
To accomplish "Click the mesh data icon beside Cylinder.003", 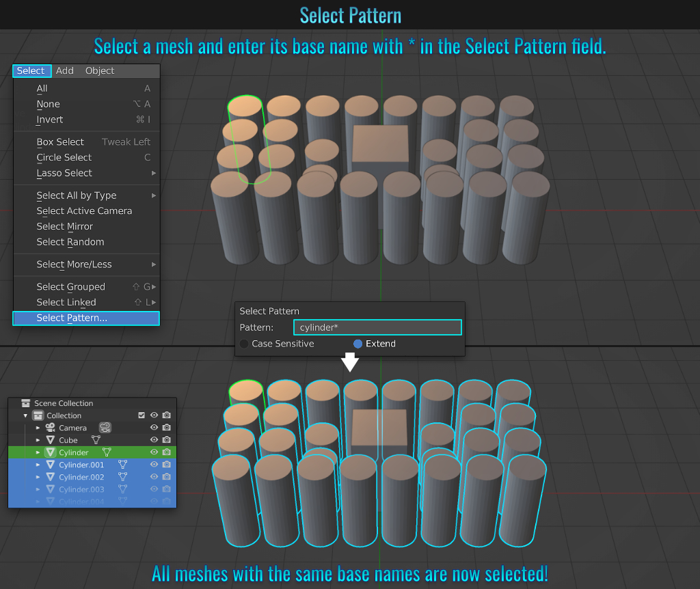I will click(123, 489).
